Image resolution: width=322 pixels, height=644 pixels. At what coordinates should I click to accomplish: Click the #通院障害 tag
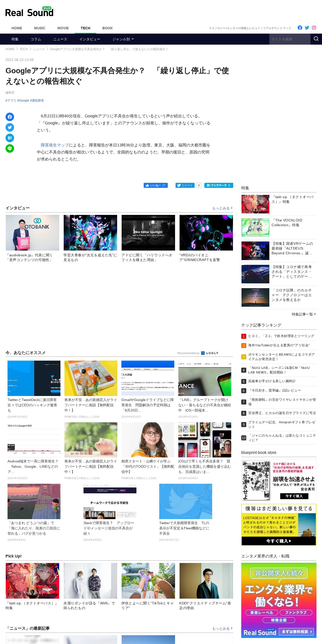pos(37,101)
